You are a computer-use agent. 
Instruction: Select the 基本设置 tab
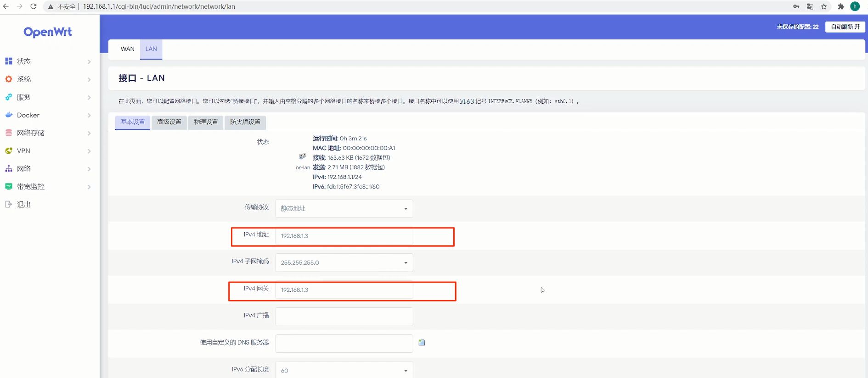(133, 122)
